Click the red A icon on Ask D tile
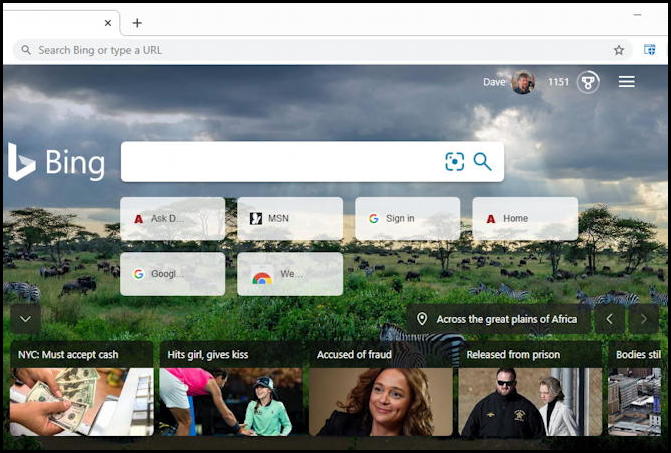 [x=138, y=219]
